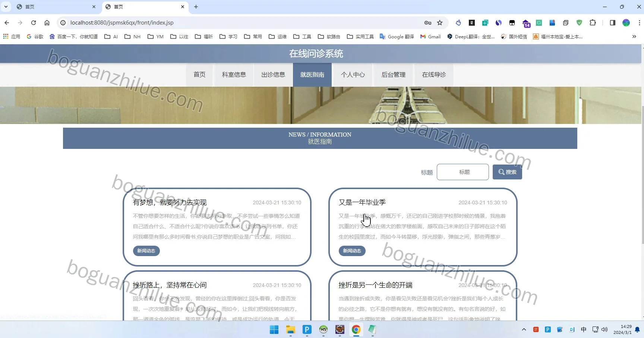Click the 搜索 search button

(507, 172)
